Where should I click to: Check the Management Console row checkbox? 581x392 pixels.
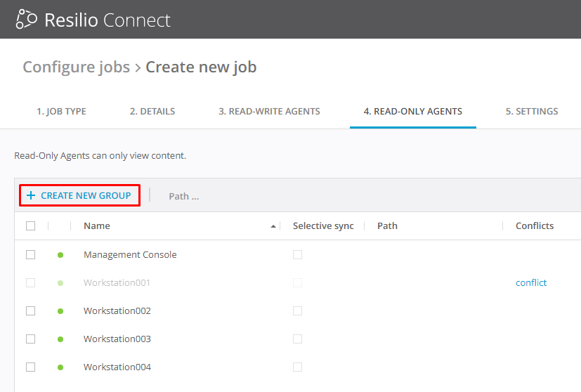30,254
